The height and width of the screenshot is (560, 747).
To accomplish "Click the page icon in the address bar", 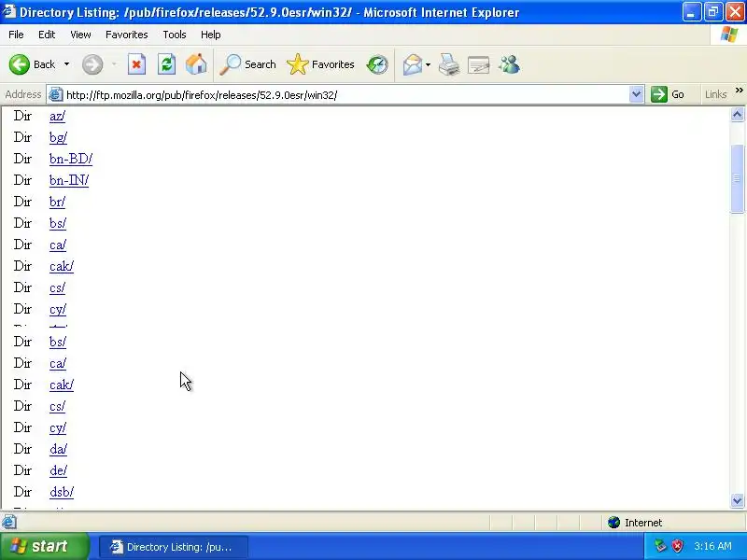I will coord(56,95).
